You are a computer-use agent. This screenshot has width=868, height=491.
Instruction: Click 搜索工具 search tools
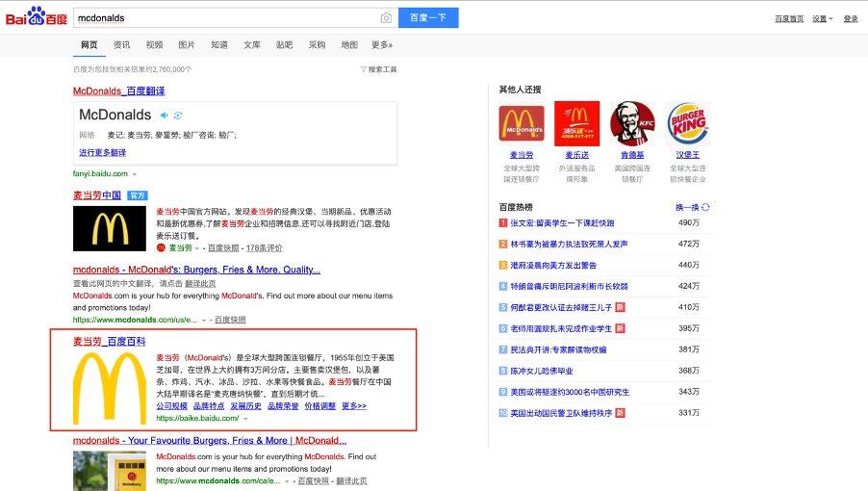click(383, 69)
